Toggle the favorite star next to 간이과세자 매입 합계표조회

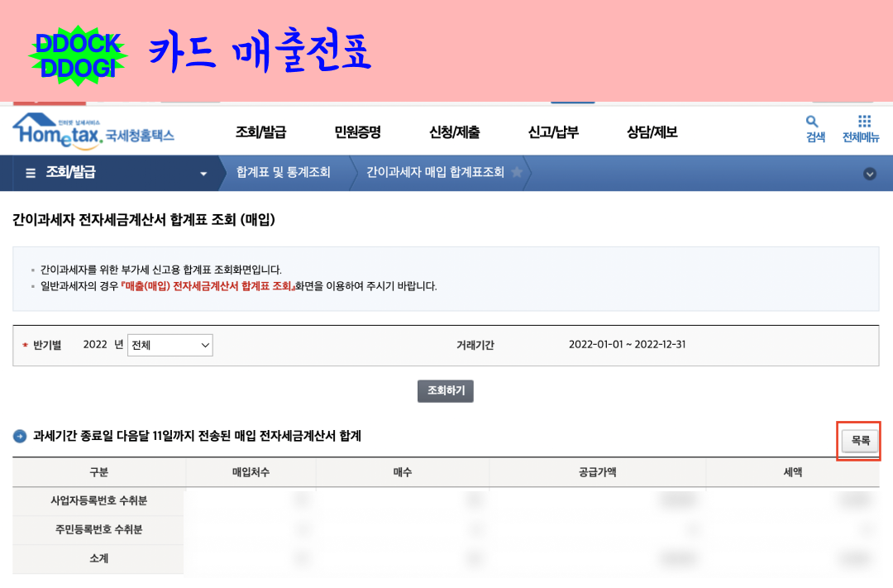coord(518,173)
